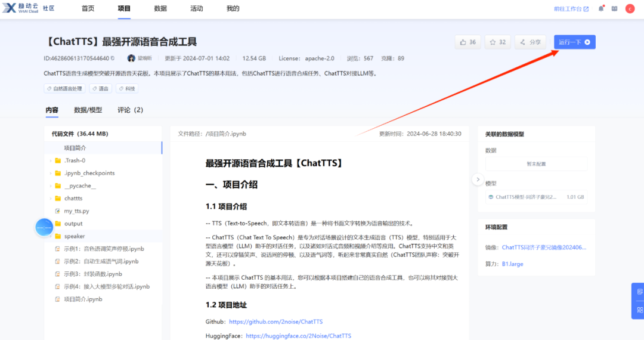Click the upper icon in right floating bar
This screenshot has height=340, width=644.
coord(639,292)
